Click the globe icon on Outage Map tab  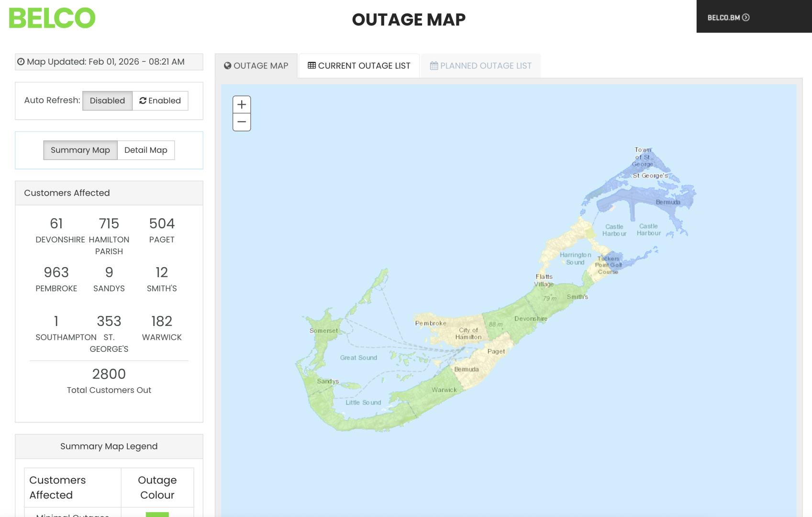(228, 66)
